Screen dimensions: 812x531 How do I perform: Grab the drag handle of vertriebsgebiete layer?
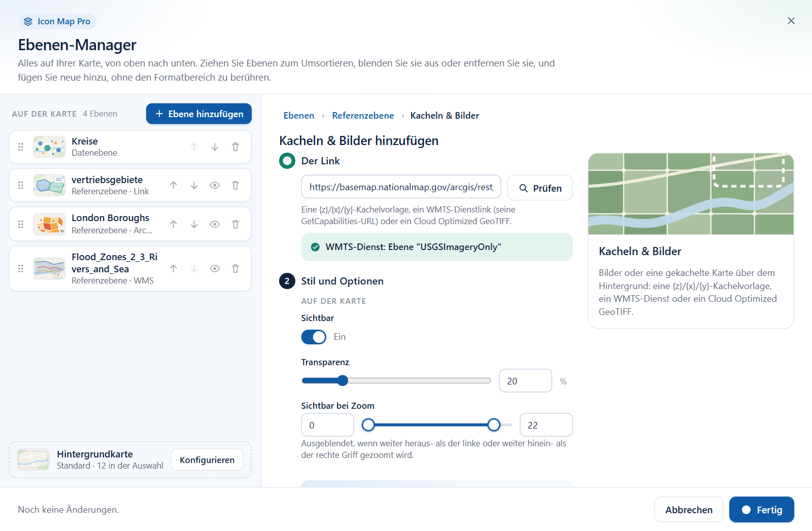[x=21, y=185]
